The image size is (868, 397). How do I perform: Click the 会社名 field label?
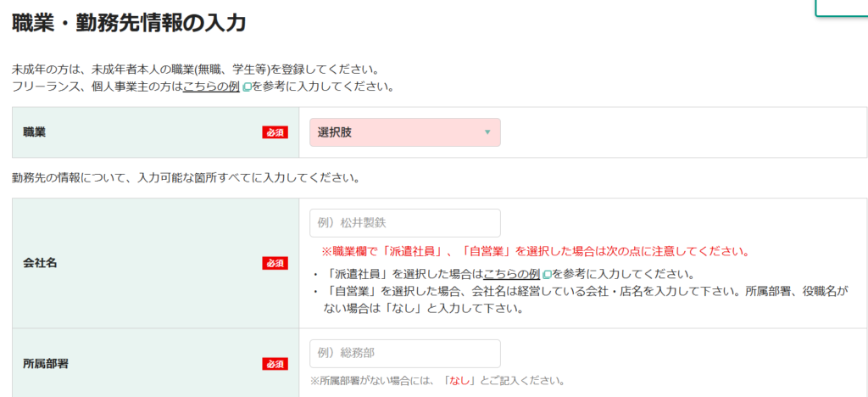tap(40, 263)
